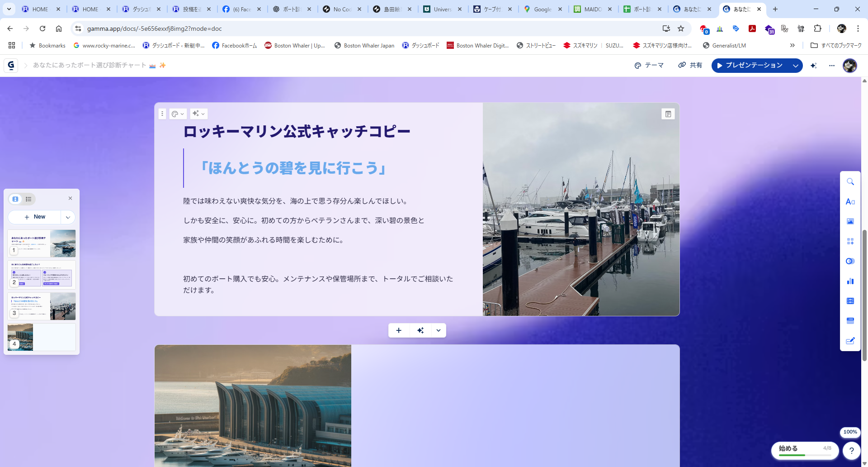
Task: Click New card button in sidebar
Action: pyautogui.click(x=34, y=217)
